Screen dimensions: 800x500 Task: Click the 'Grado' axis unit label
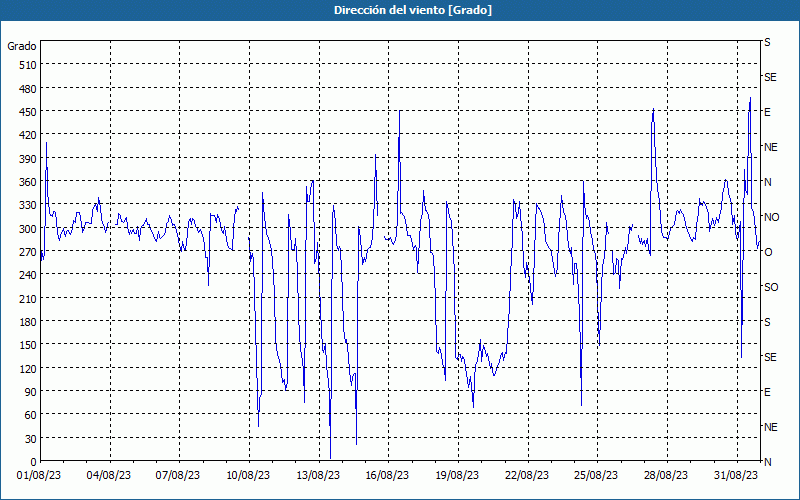[22, 46]
